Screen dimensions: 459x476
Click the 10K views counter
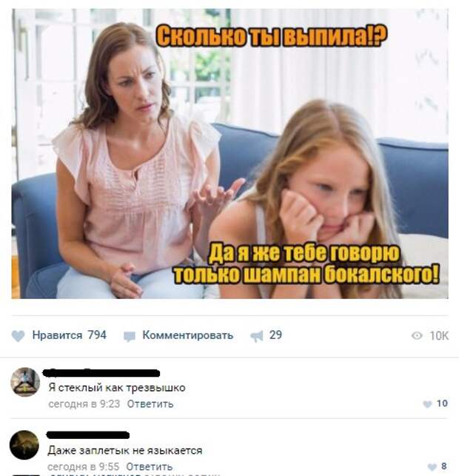point(439,335)
